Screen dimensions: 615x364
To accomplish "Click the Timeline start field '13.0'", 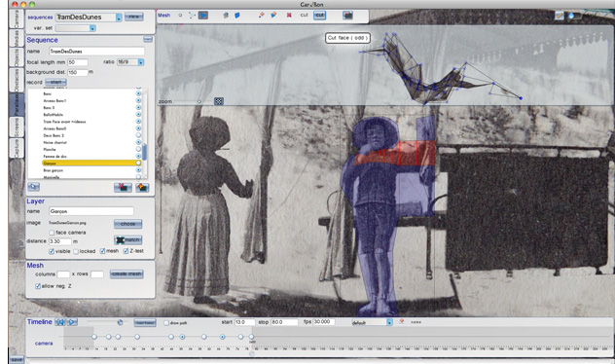I will click(x=245, y=322).
